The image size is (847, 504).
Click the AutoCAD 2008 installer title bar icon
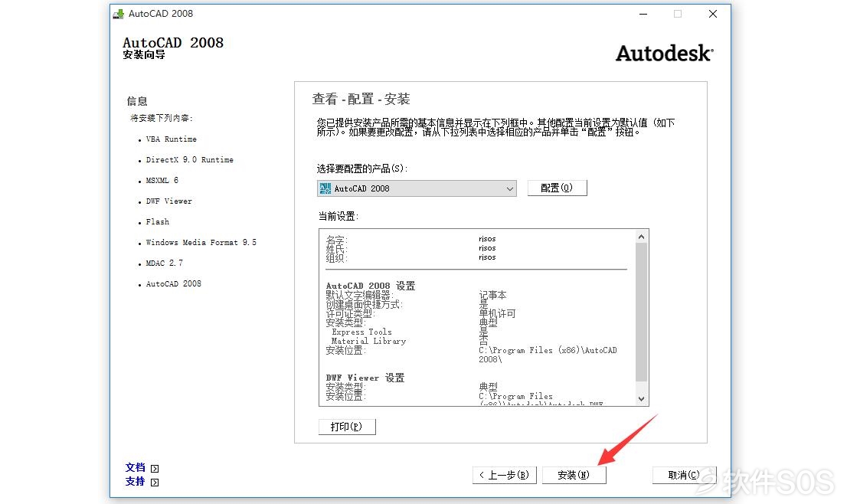point(118,14)
